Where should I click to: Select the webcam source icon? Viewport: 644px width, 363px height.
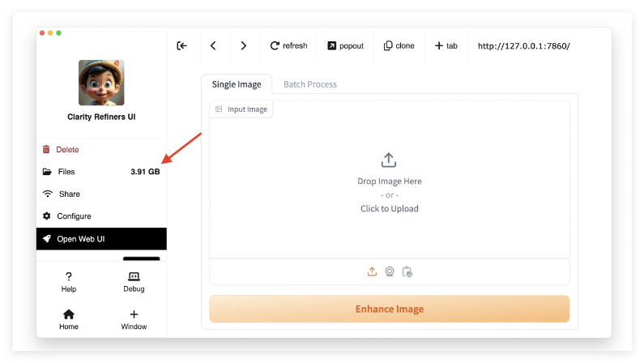pos(390,271)
